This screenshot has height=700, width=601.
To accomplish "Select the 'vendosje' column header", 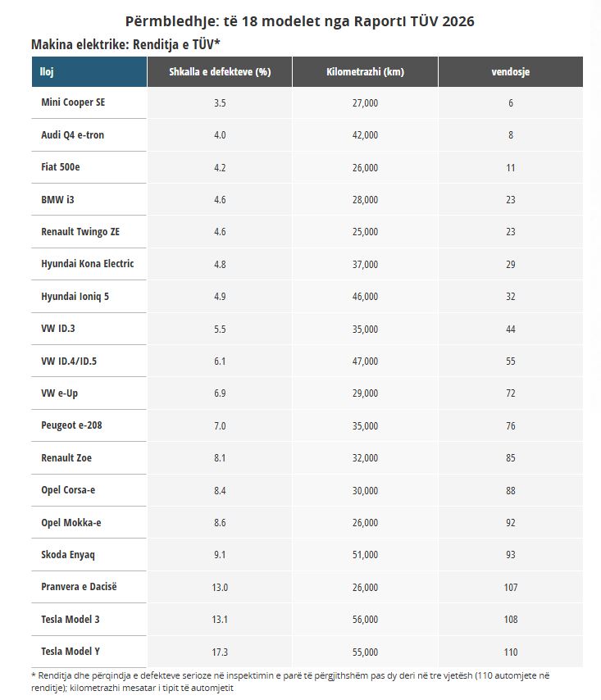I will 510,71.
